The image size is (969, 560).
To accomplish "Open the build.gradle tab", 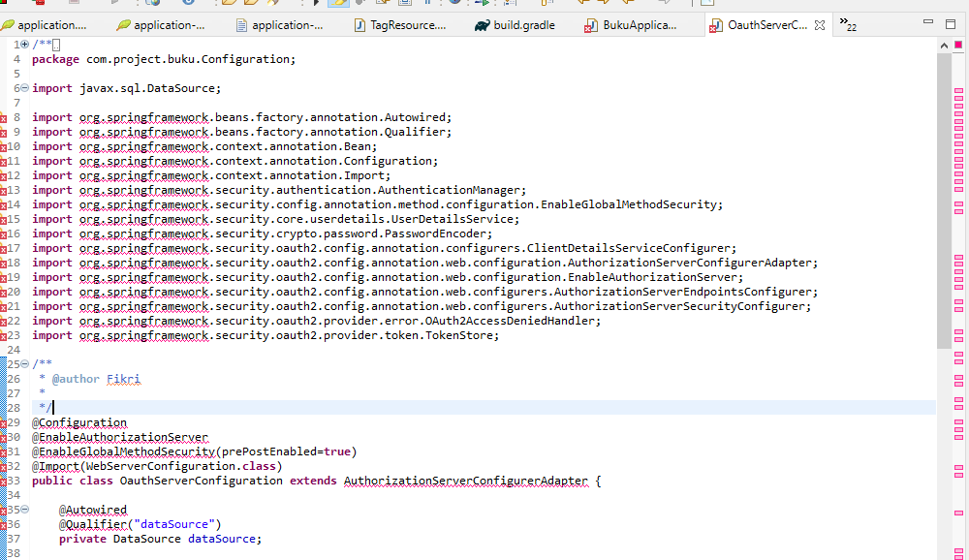I will pos(523,25).
